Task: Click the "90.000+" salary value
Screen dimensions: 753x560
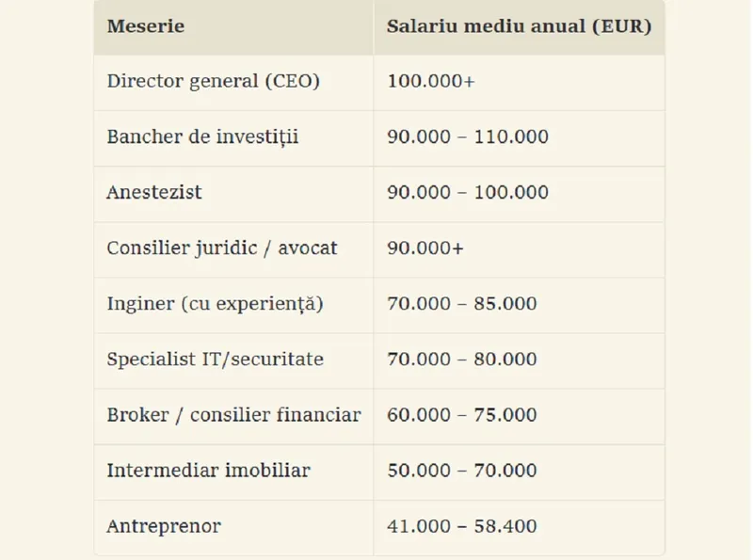Action: 425,248
